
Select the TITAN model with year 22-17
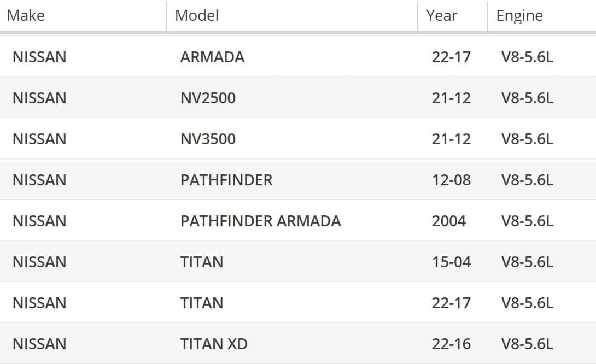[202, 303]
